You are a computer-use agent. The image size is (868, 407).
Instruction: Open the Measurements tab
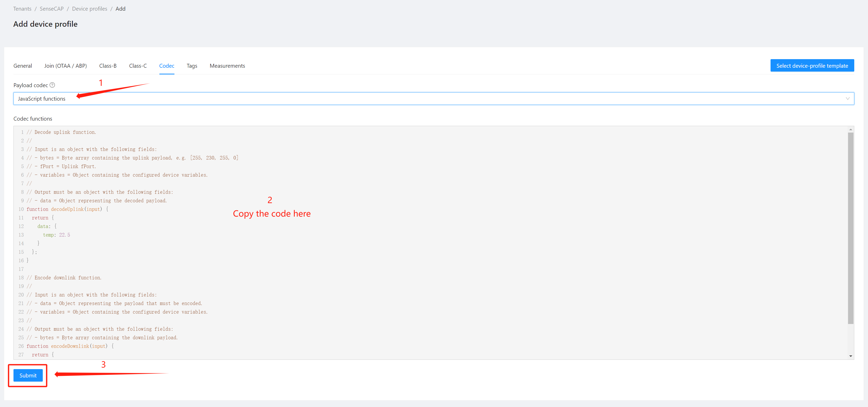227,66
